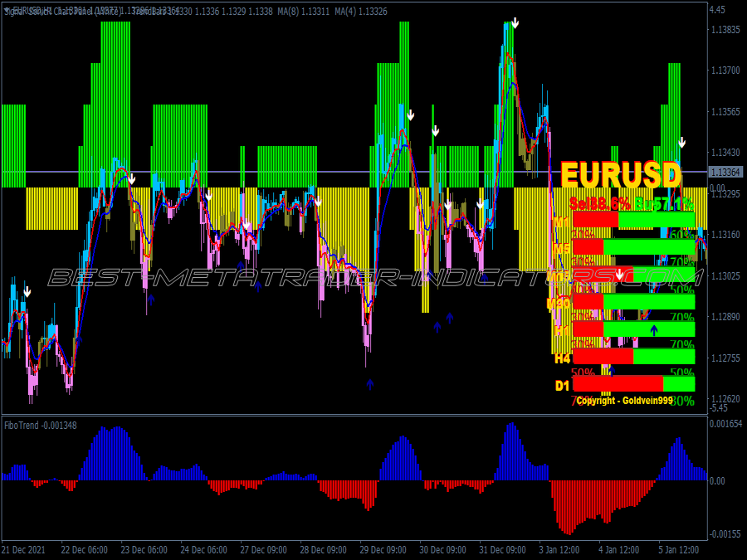The width and height of the screenshot is (747, 560).
Task: Click white arrow inside the M15 strength bar
Action: point(619,275)
